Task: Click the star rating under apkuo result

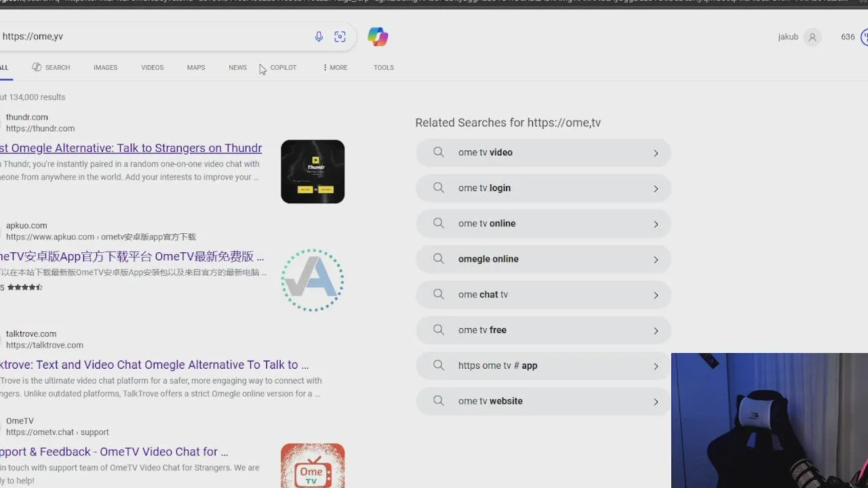Action: pos(24,287)
